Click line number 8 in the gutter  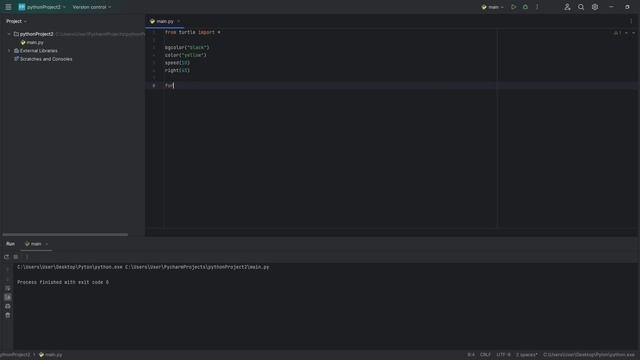point(154,86)
